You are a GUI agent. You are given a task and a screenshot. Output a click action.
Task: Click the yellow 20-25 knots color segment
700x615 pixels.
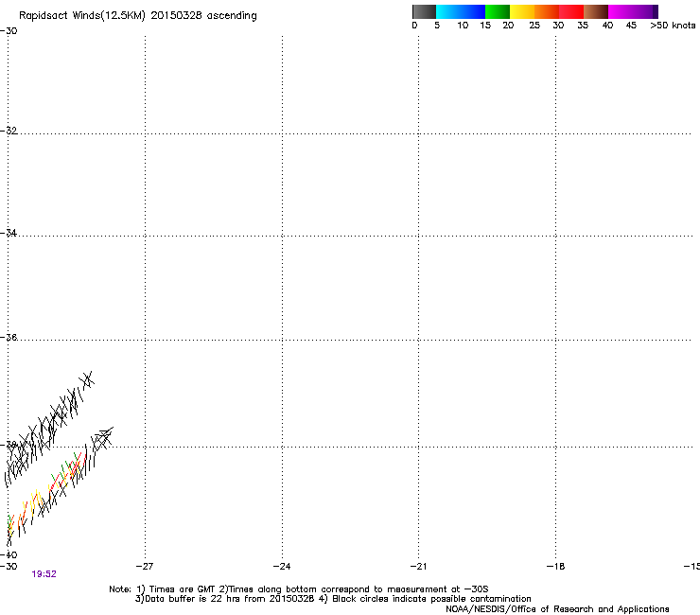coord(522,11)
